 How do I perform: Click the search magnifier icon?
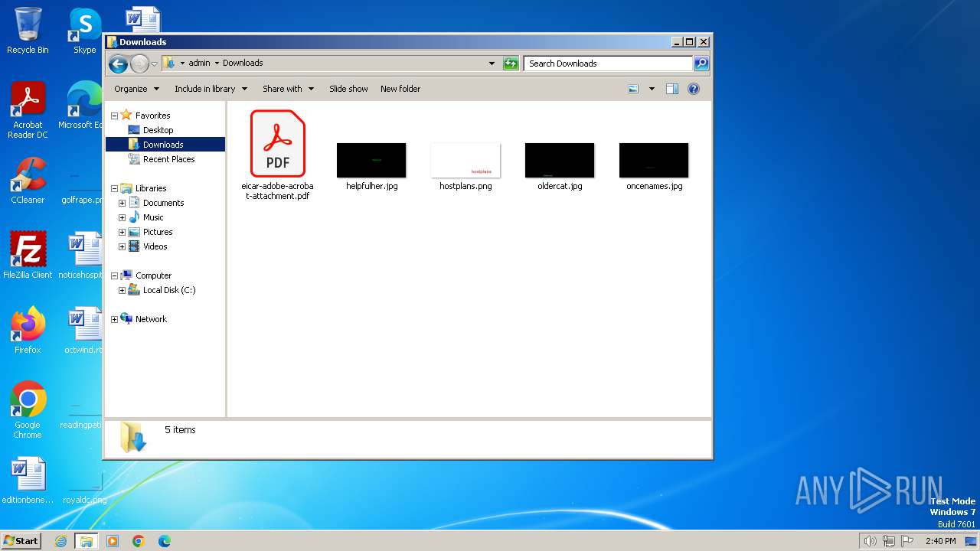click(x=701, y=64)
